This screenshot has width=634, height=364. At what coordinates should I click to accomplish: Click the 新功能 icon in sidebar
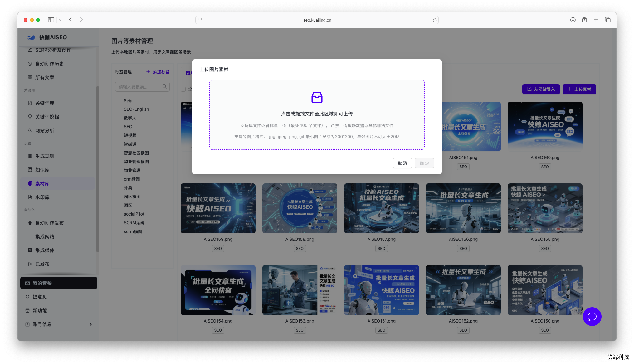pyautogui.click(x=27, y=311)
